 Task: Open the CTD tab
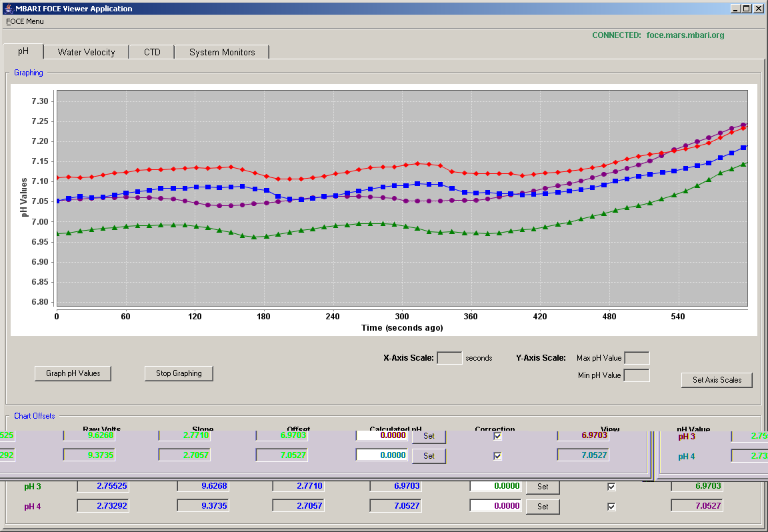pos(152,52)
